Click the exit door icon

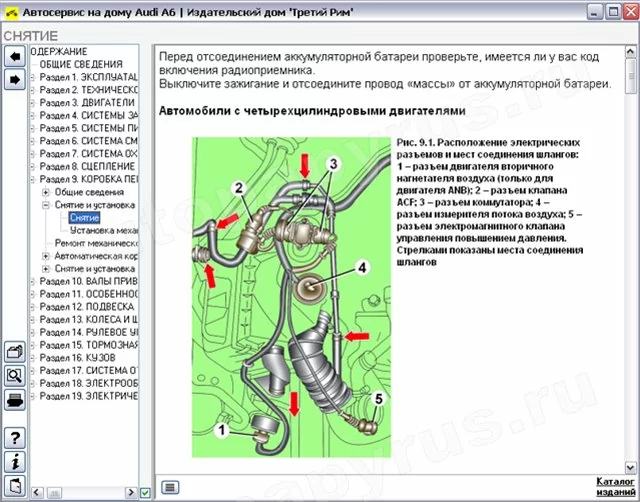tap(15, 486)
